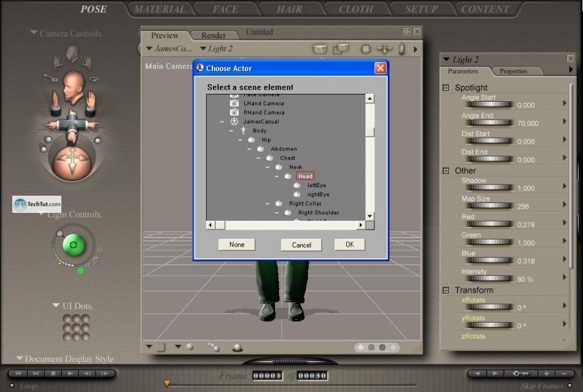Open the Render tab

point(214,36)
